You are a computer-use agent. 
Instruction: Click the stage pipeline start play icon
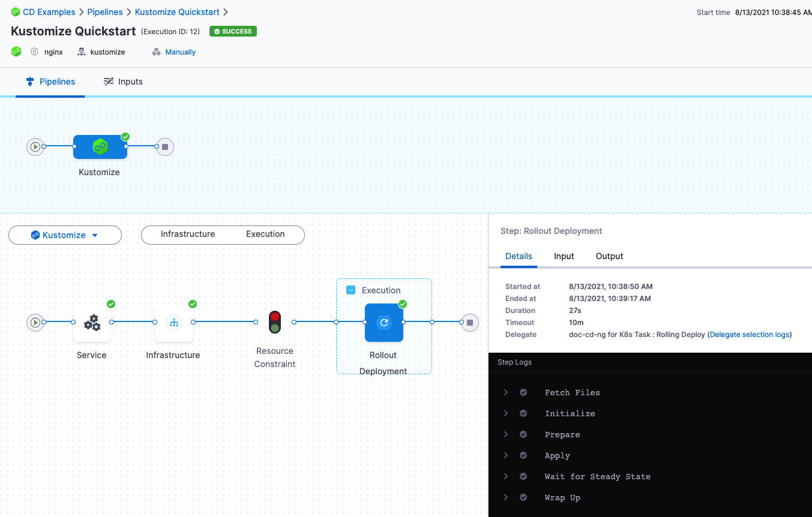(x=36, y=323)
